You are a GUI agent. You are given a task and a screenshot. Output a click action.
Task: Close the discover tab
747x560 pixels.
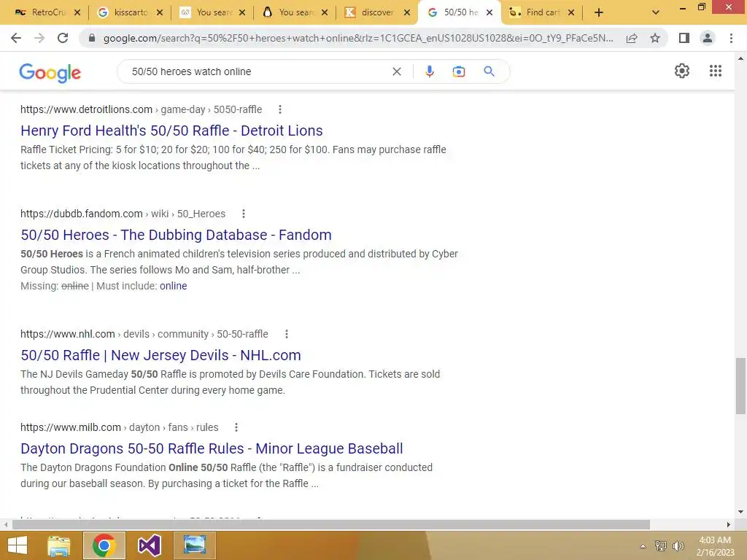[x=407, y=12]
